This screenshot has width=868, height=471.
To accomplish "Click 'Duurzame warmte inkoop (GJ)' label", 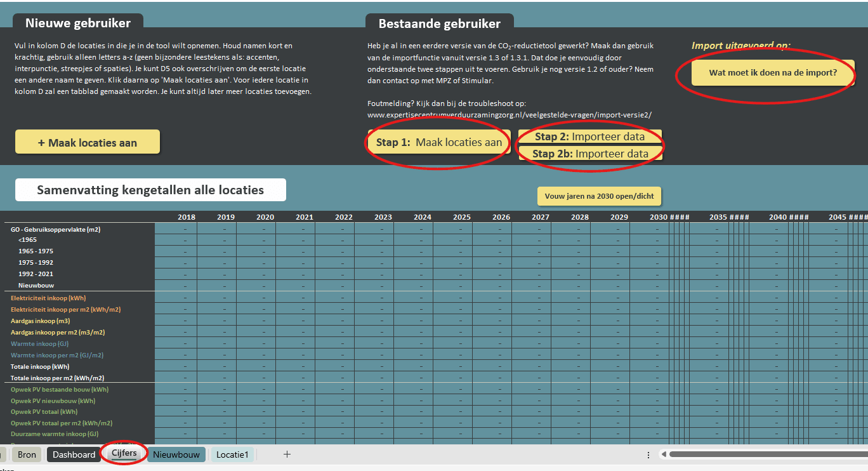I will (x=55, y=434).
